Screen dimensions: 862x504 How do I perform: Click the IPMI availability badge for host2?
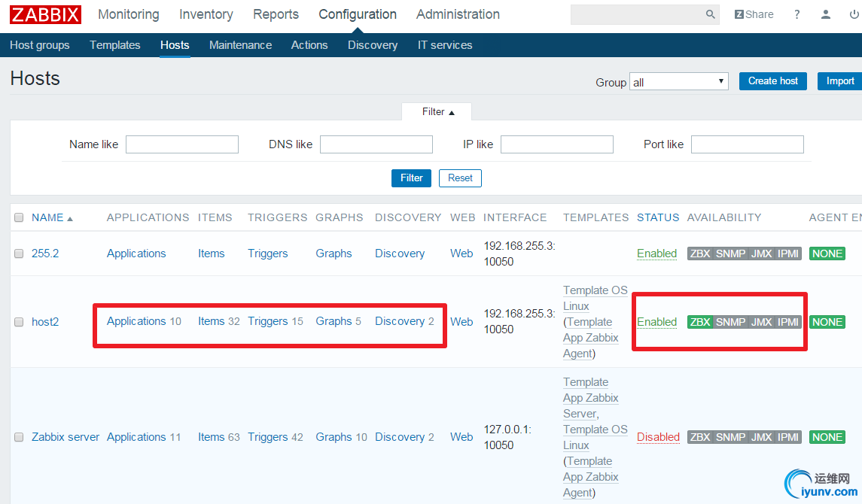coord(787,322)
